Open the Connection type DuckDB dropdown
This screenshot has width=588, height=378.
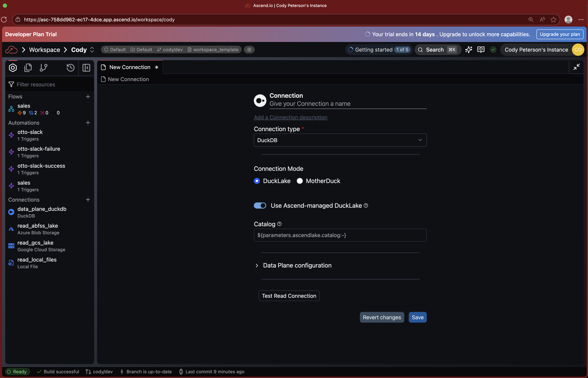[340, 140]
